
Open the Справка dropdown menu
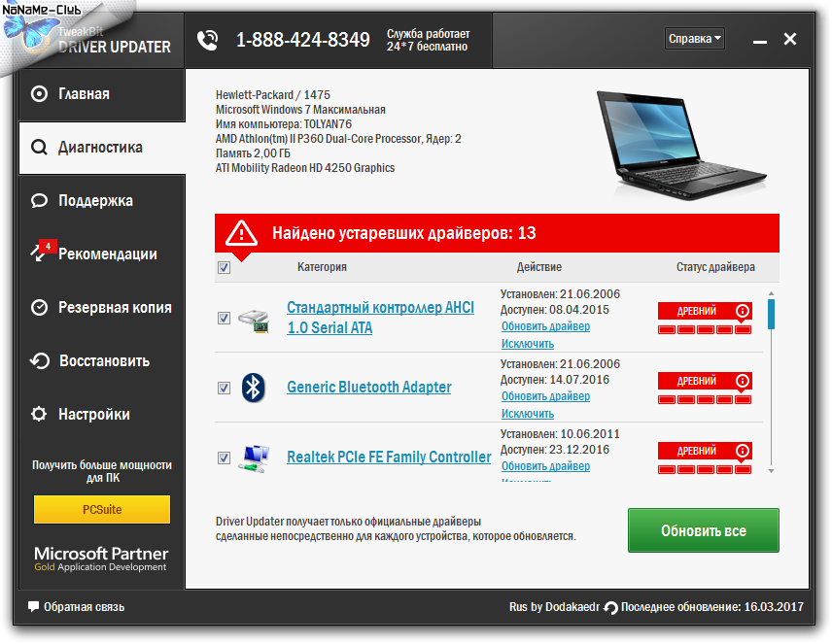point(695,39)
